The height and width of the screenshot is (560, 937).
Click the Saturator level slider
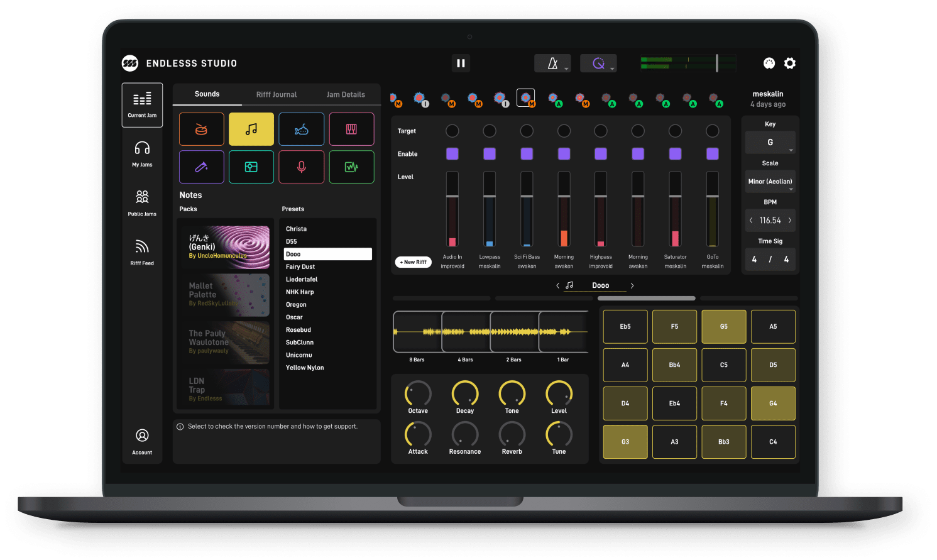[x=675, y=209]
